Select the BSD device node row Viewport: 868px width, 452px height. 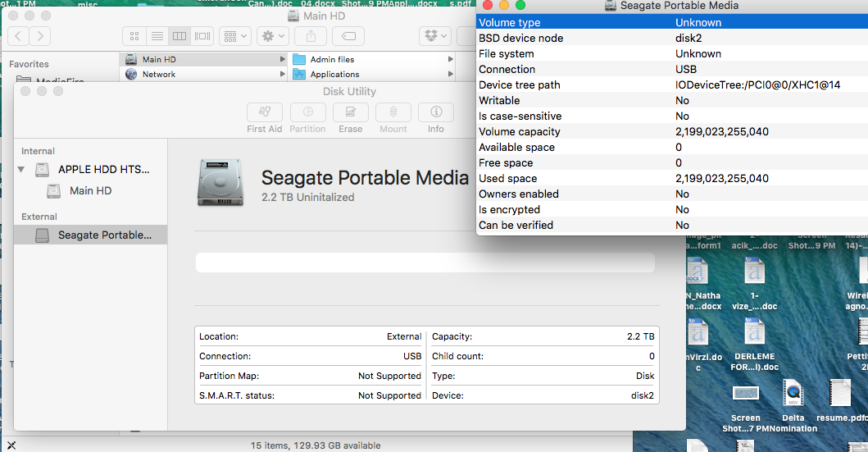coord(672,39)
